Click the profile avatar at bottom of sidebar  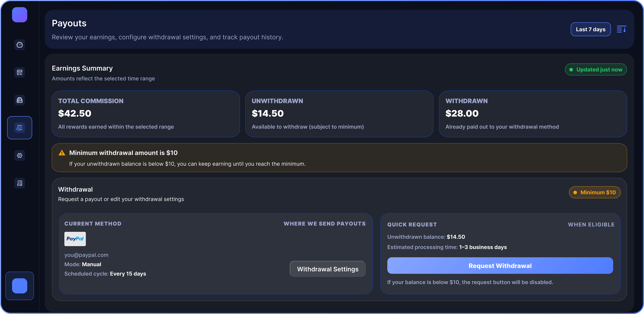point(19,286)
